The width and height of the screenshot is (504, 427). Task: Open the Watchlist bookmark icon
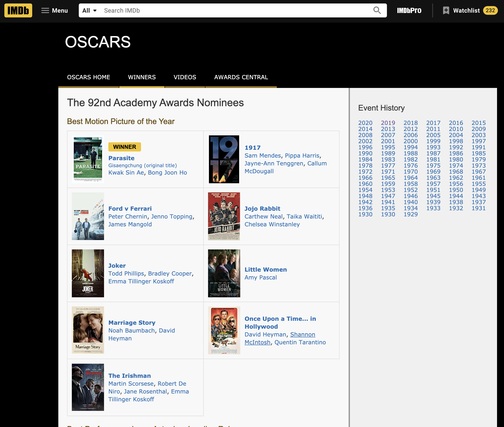click(446, 10)
